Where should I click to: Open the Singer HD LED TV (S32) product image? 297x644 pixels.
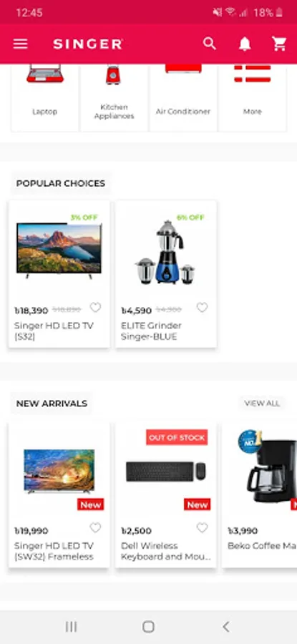tap(59, 250)
